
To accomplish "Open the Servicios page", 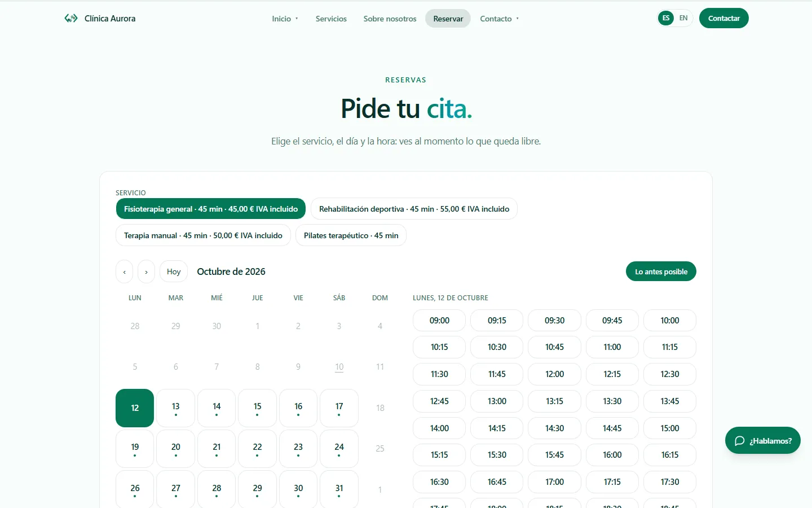I will (331, 19).
